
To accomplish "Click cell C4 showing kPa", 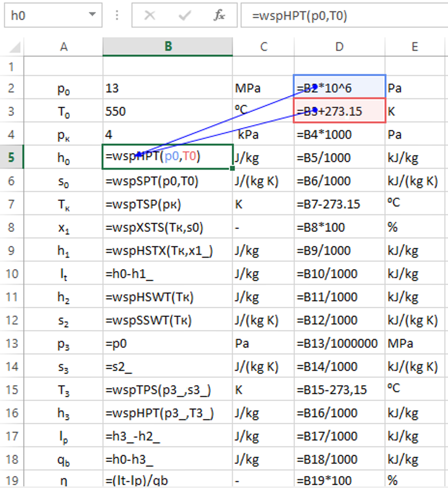I will pos(263,134).
